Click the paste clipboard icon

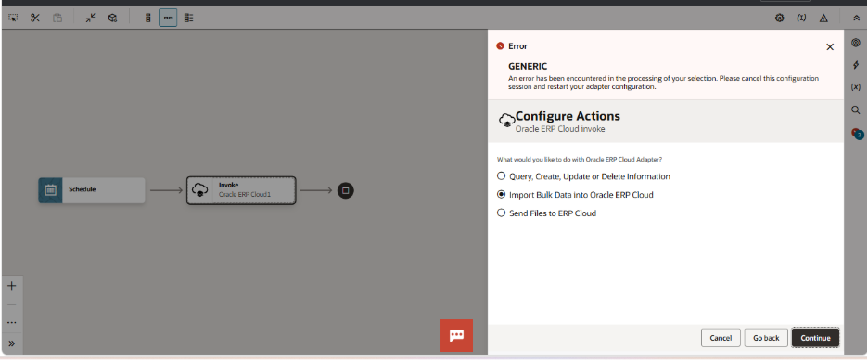[57, 18]
